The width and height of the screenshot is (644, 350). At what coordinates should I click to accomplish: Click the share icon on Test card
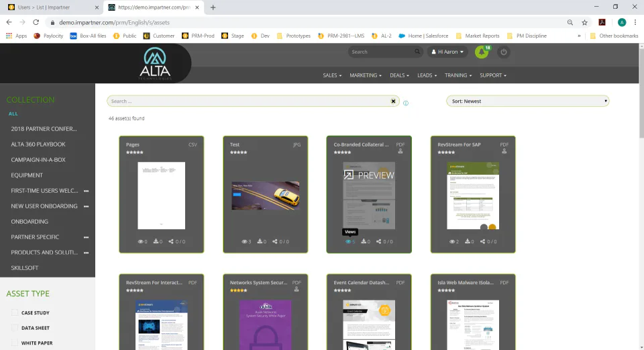tap(275, 241)
